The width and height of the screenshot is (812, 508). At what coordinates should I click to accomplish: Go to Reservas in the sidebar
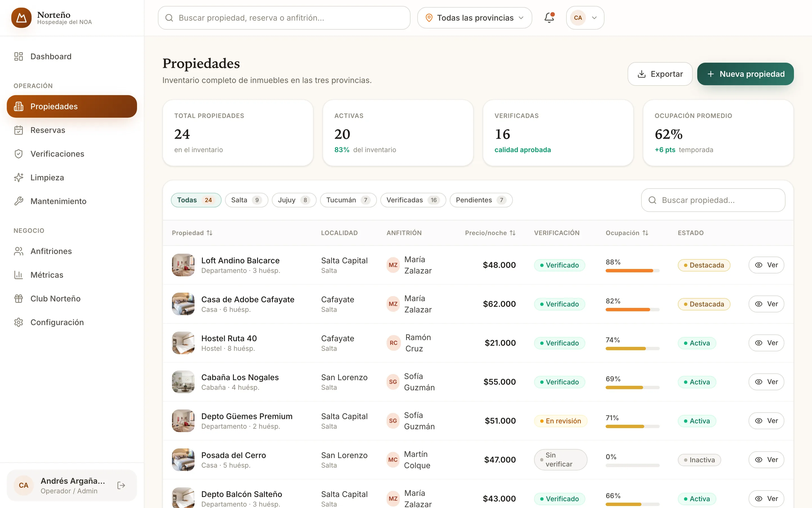click(72, 130)
